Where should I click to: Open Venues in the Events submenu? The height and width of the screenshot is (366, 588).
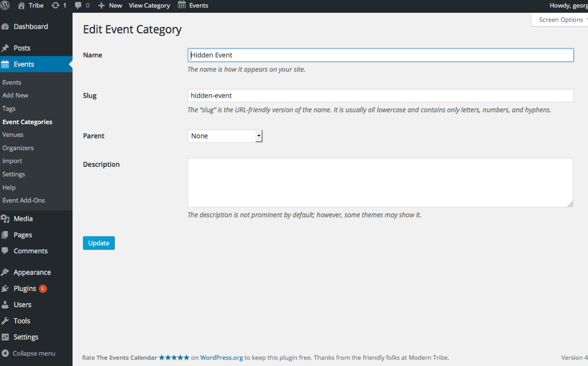[13, 134]
